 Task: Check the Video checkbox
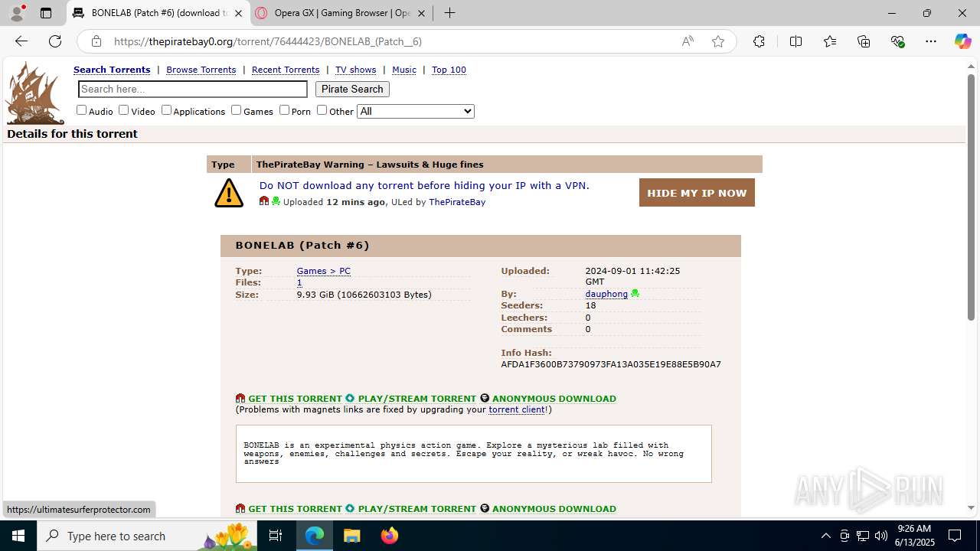pos(123,110)
